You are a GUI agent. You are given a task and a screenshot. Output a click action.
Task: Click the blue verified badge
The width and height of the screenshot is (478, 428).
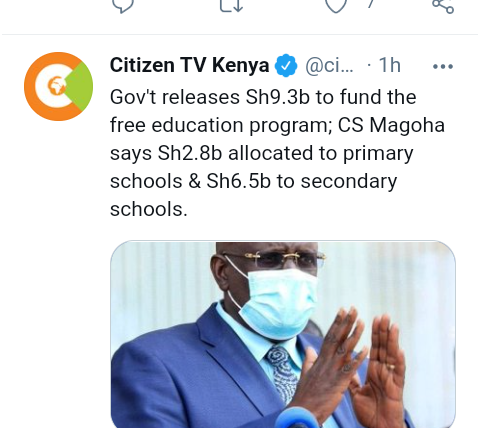286,65
